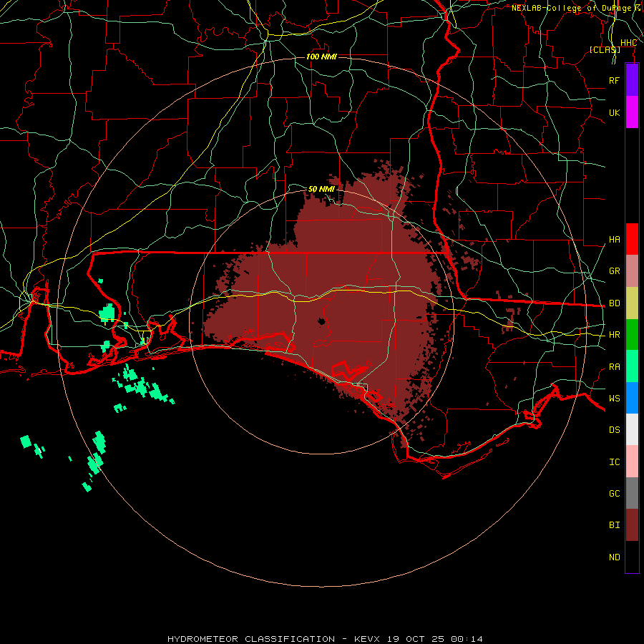Image resolution: width=644 pixels, height=644 pixels.
Task: Click the ND black legend swatch
Action: coord(632,557)
